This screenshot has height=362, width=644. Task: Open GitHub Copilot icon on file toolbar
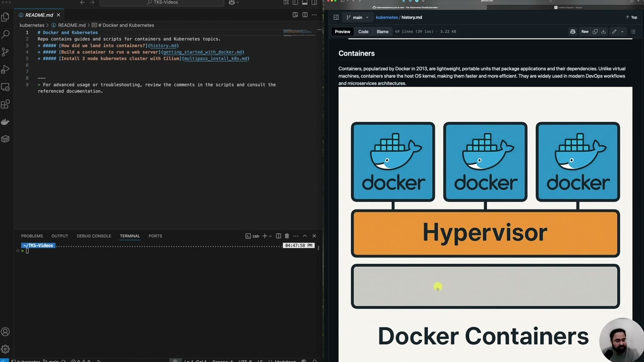point(573,32)
